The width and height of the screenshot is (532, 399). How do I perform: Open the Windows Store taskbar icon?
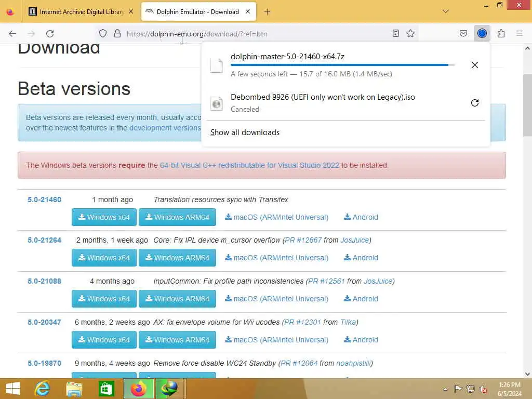[x=106, y=389]
